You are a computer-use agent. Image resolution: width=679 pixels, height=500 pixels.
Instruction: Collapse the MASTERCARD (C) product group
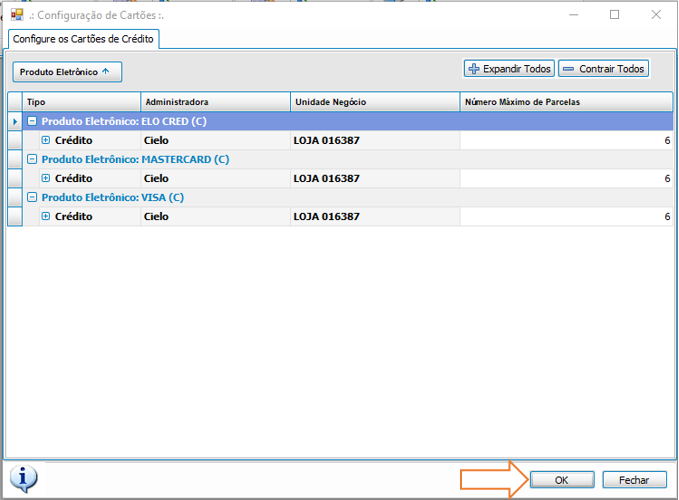point(32,159)
